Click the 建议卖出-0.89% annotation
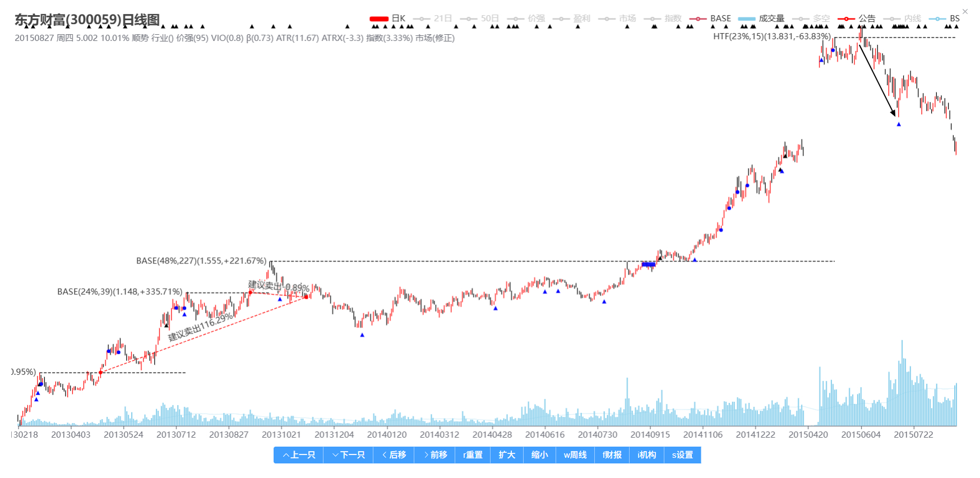This screenshot has width=980, height=478. [279, 286]
